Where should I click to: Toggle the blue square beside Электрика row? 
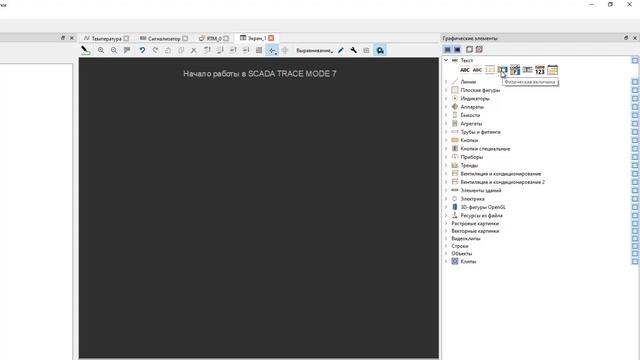click(635, 199)
